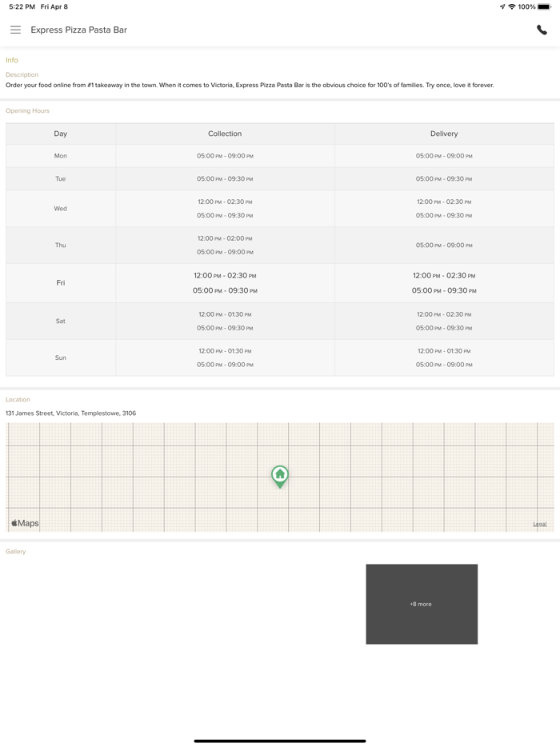Viewport: 560px width, 747px height.
Task: Click the Day column header
Action: click(61, 134)
